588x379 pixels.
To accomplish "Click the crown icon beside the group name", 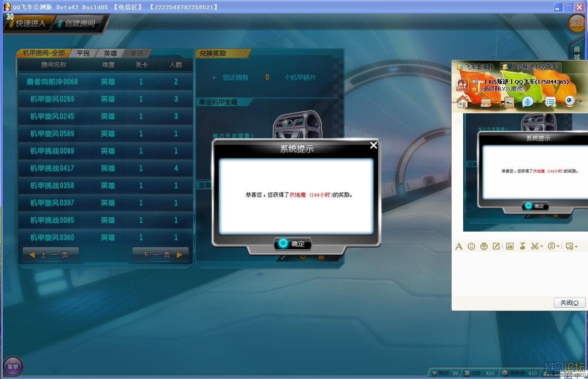I will [474, 81].
